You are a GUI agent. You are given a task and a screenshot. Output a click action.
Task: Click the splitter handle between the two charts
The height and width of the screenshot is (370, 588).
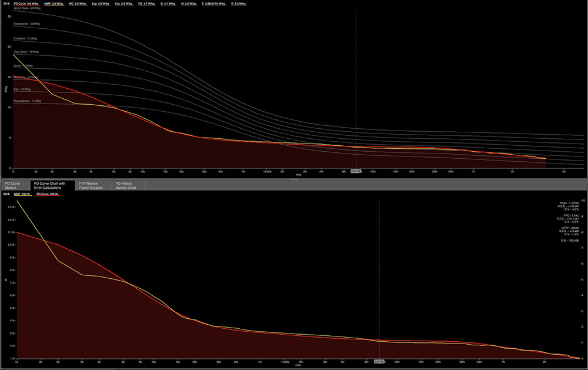pos(294,179)
